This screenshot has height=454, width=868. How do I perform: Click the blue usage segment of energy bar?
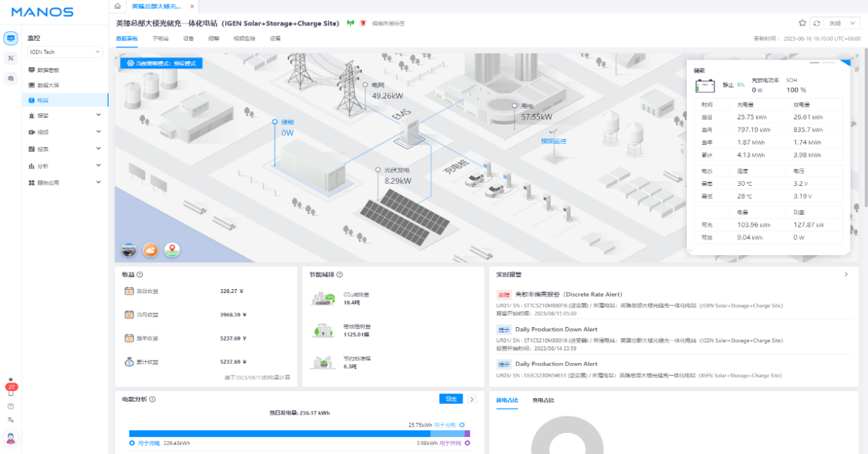click(x=279, y=433)
